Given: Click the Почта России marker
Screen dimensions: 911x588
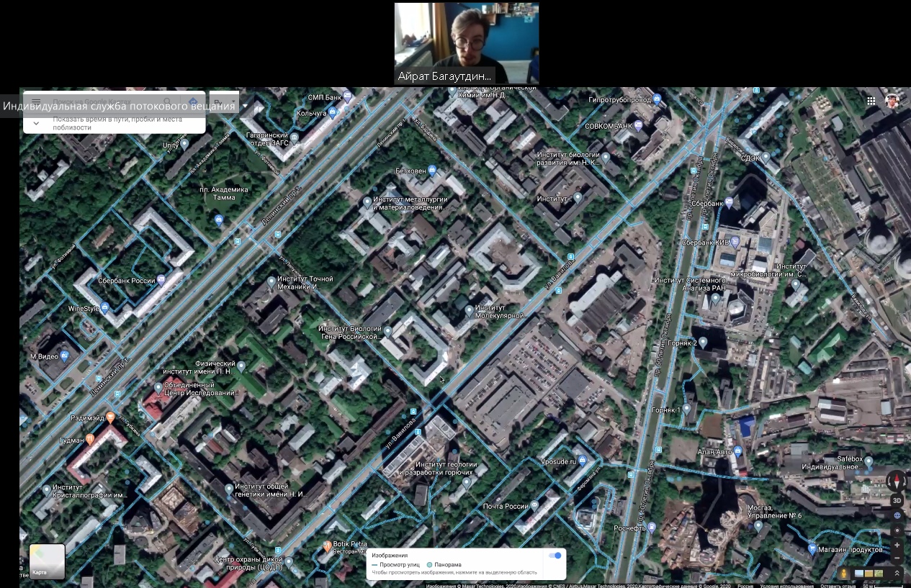Looking at the screenshot, I should pyautogui.click(x=534, y=506).
